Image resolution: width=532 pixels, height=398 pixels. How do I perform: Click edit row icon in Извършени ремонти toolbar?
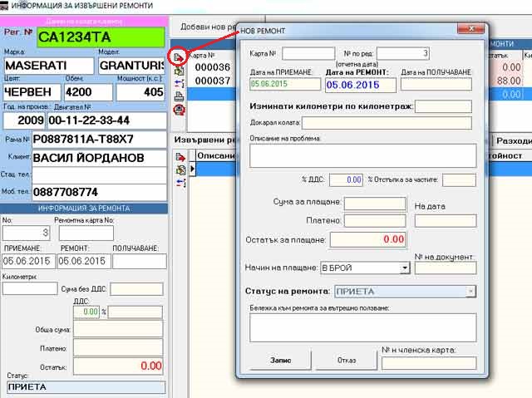point(180,170)
